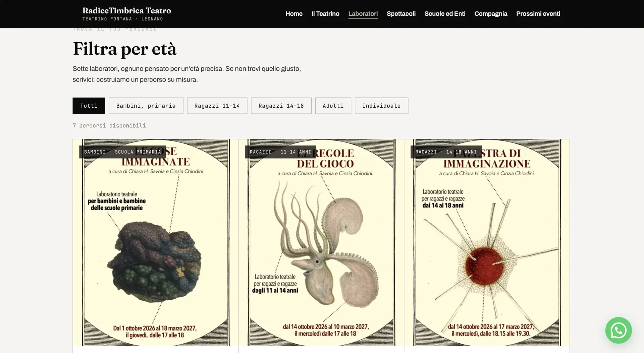
Task: Go to the Home menu item
Action: pos(294,14)
